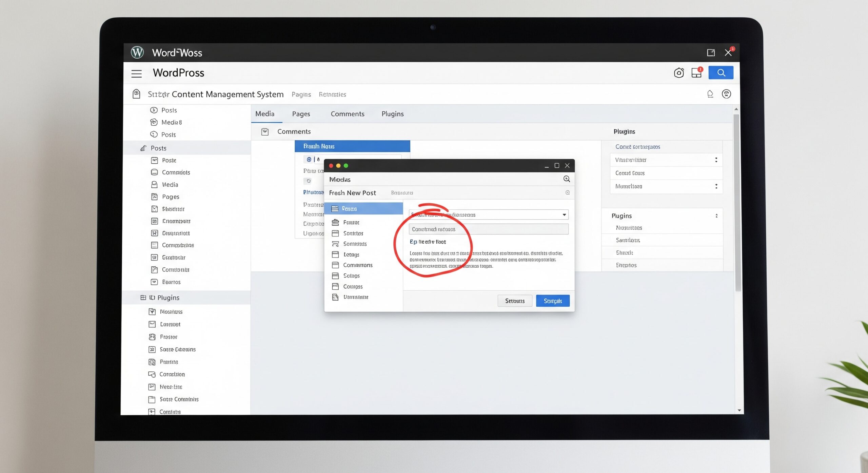Select Commrmons in dialog list
Screen dimensions: 868x473
[358, 265]
